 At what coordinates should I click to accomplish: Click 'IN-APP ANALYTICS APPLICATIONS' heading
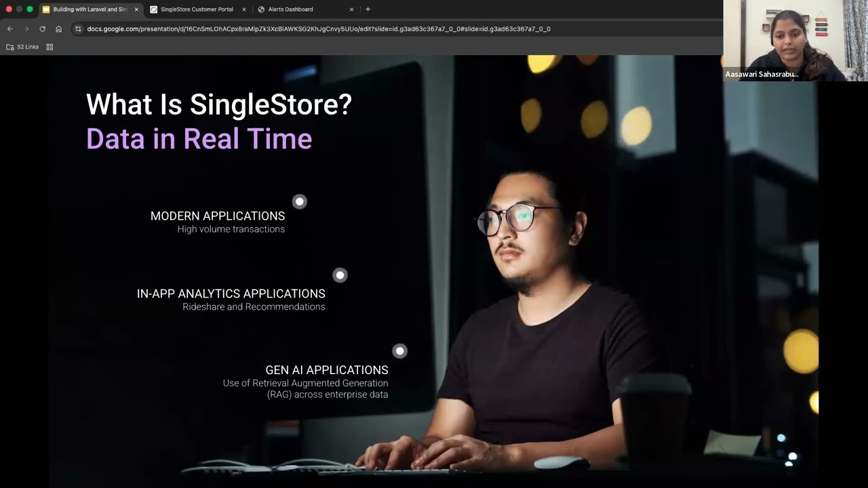click(x=231, y=293)
